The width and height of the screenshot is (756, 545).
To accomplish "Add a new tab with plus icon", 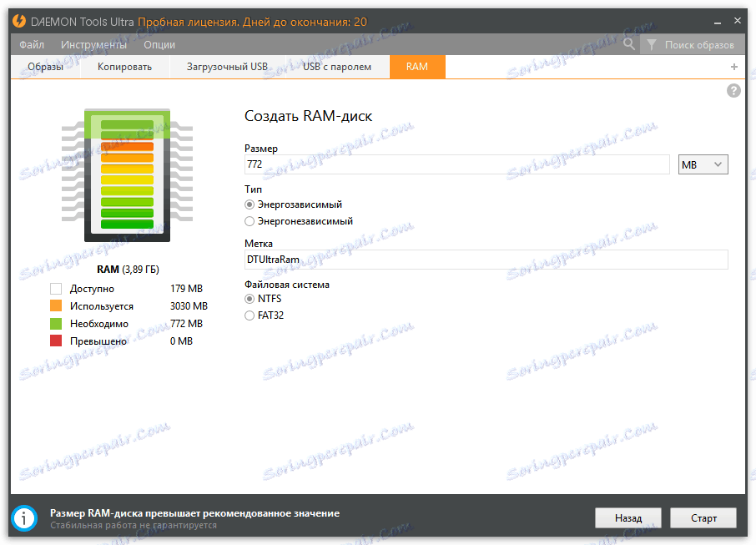I will tap(733, 67).
